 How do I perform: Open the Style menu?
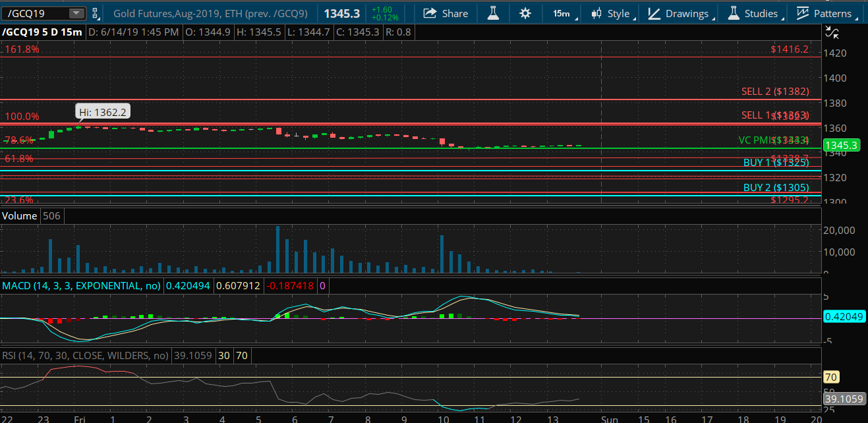coord(618,13)
